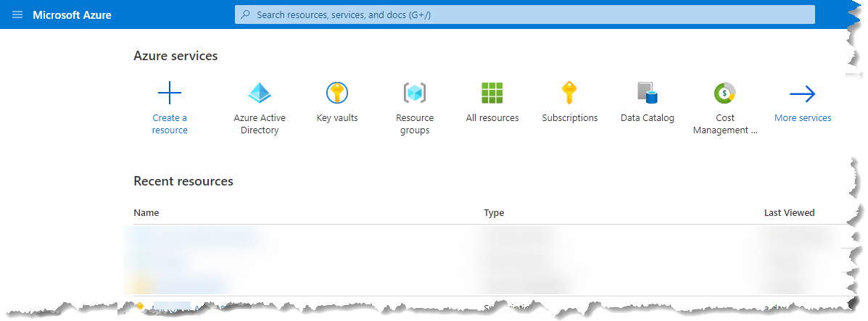Click the Resource groups label

[415, 124]
